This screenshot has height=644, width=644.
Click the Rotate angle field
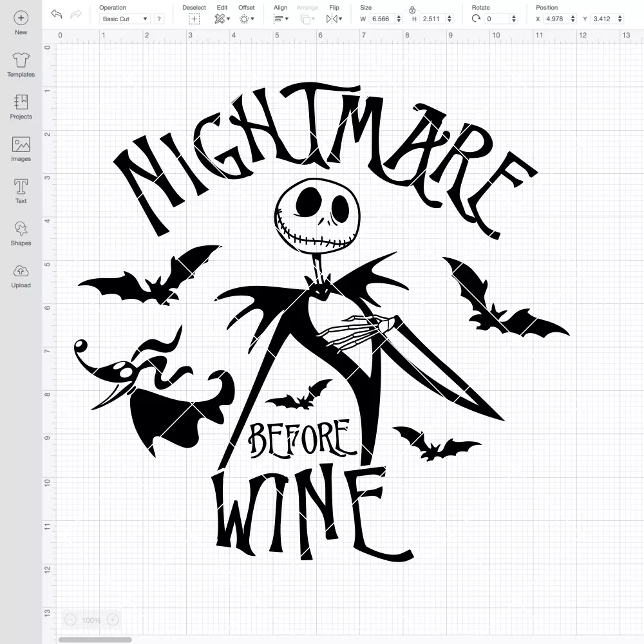click(x=497, y=19)
